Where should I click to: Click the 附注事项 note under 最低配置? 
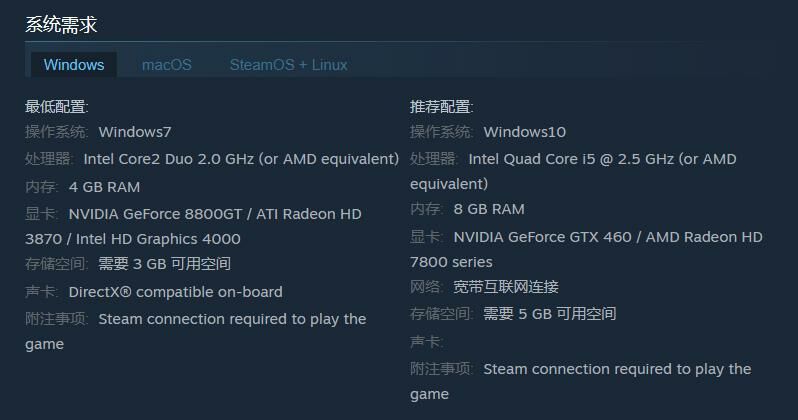(231, 319)
